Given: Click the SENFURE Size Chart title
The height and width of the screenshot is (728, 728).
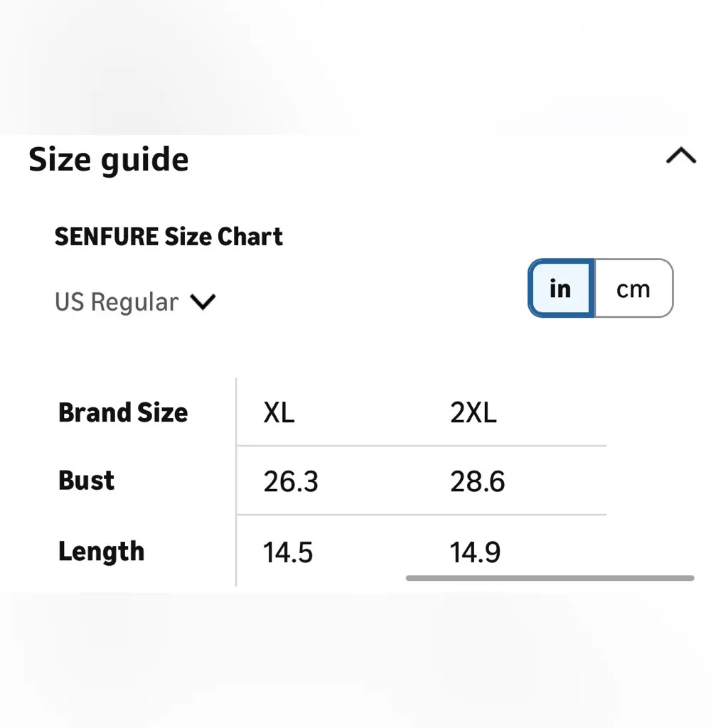Looking at the screenshot, I should (x=168, y=237).
